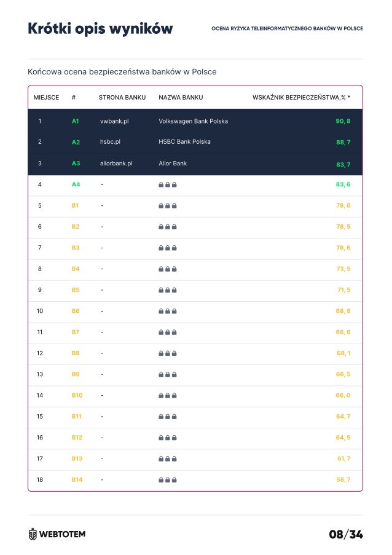The image size is (392, 555).
Task: Click the lock icons in row B3
Action: pyautogui.click(x=168, y=248)
